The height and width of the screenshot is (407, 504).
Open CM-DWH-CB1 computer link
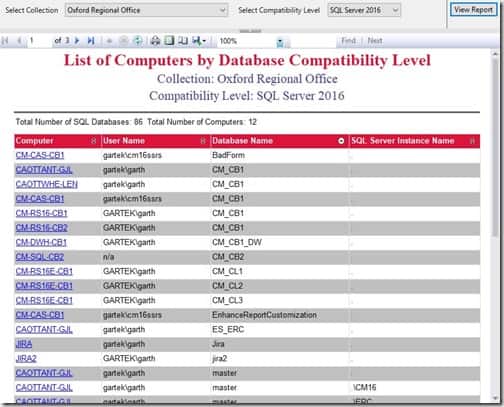pos(41,242)
